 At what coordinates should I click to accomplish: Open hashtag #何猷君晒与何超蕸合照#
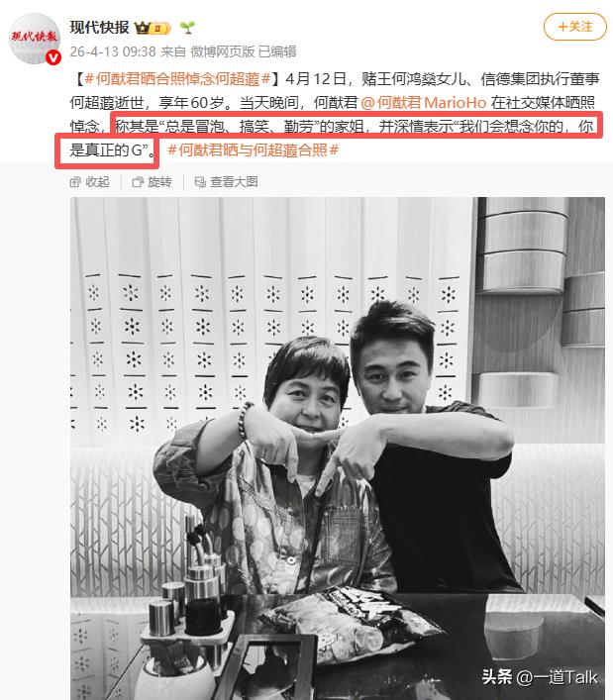tap(254, 150)
